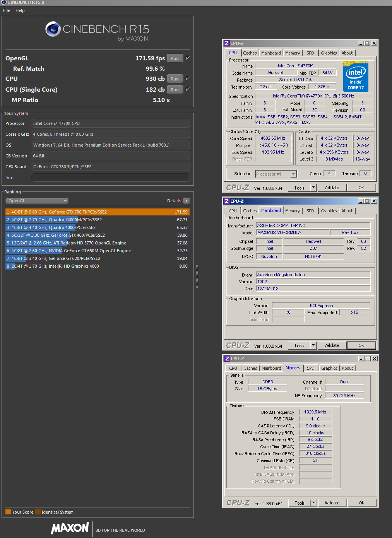Image resolution: width=392 pixels, height=538 pixels.
Task: Run the CPU Single Core benchmark
Action: 175,90
